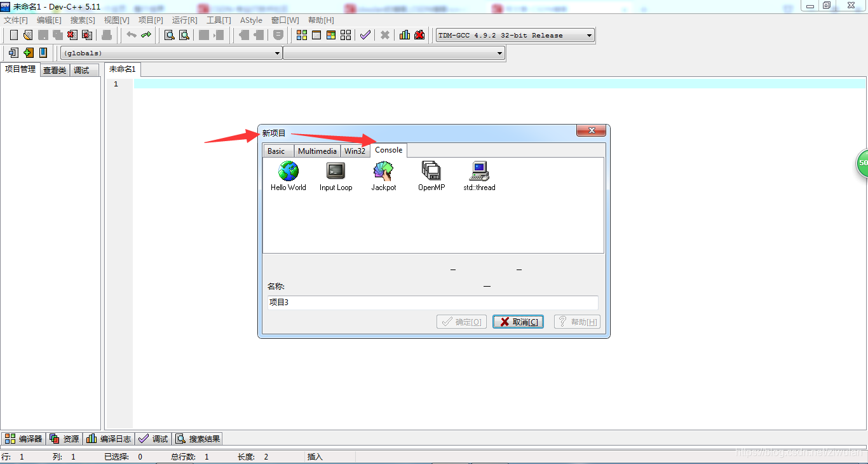Image resolution: width=868 pixels, height=464 pixels.
Task: Select the Hello World project template
Action: click(288, 176)
